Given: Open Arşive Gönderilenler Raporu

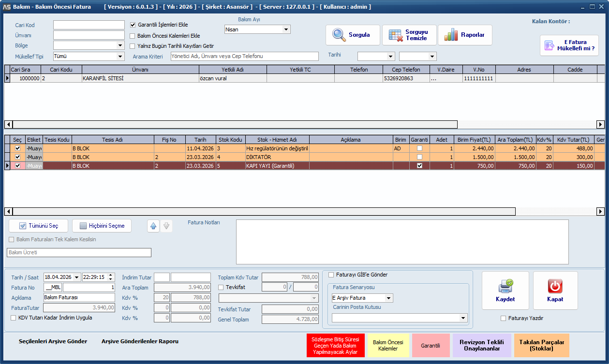Looking at the screenshot, I should [140, 341].
